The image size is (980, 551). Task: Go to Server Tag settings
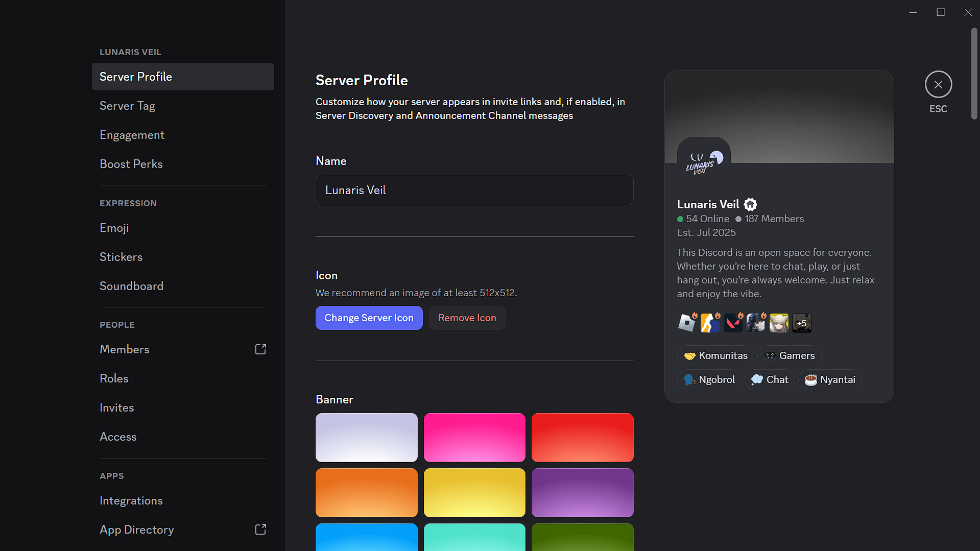[x=183, y=106]
